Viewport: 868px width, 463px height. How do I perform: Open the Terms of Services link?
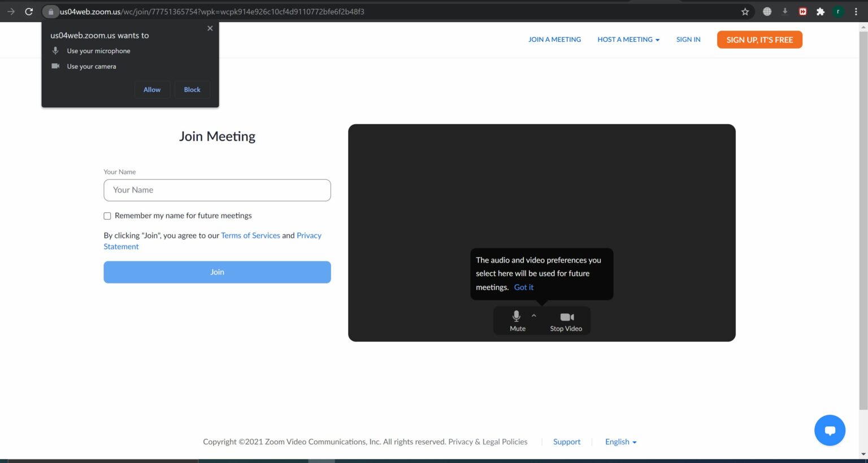[250, 235]
